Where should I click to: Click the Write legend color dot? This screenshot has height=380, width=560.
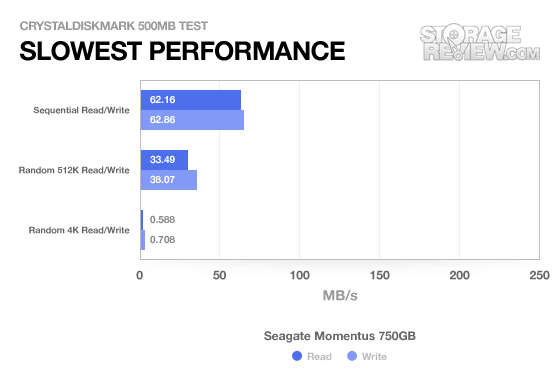pos(352,356)
